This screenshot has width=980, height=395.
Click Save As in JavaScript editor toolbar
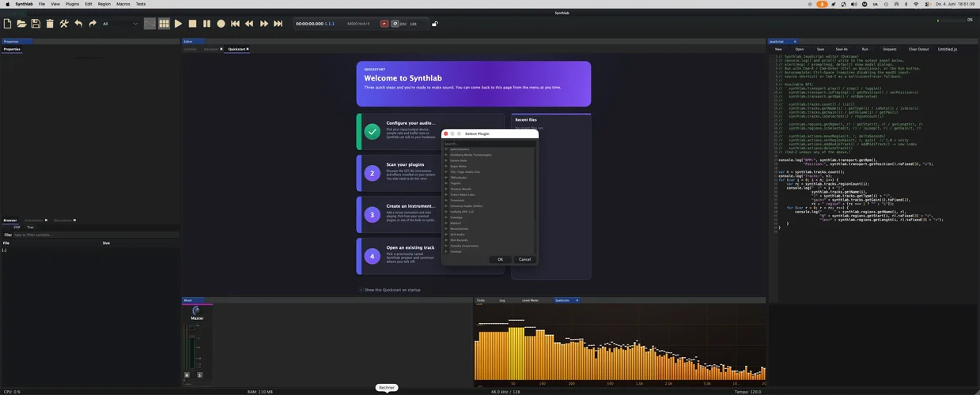coord(842,49)
